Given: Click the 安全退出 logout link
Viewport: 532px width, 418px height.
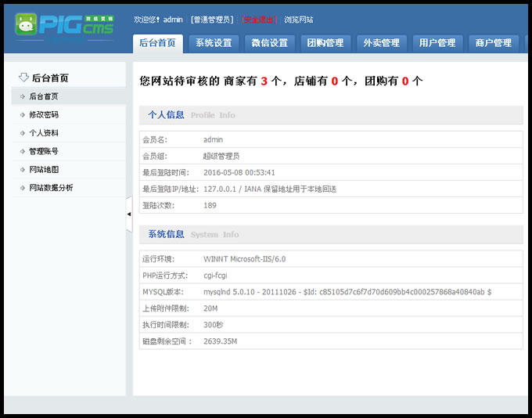Looking at the screenshot, I should click(x=259, y=20).
